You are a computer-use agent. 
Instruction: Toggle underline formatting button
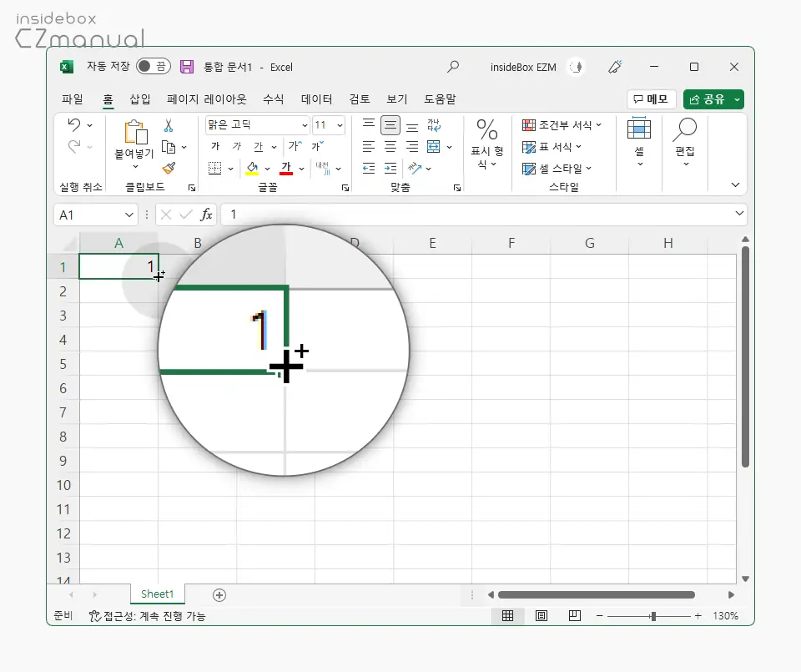click(x=258, y=147)
